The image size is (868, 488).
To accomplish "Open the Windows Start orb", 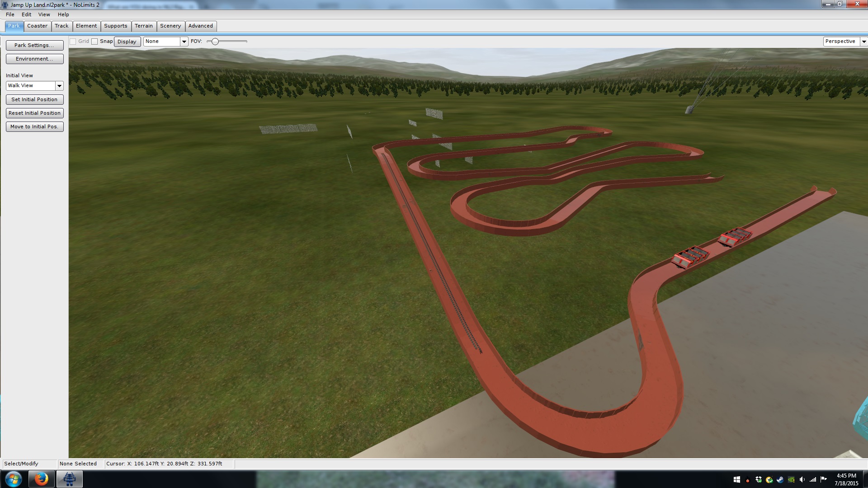I will pos(13,479).
